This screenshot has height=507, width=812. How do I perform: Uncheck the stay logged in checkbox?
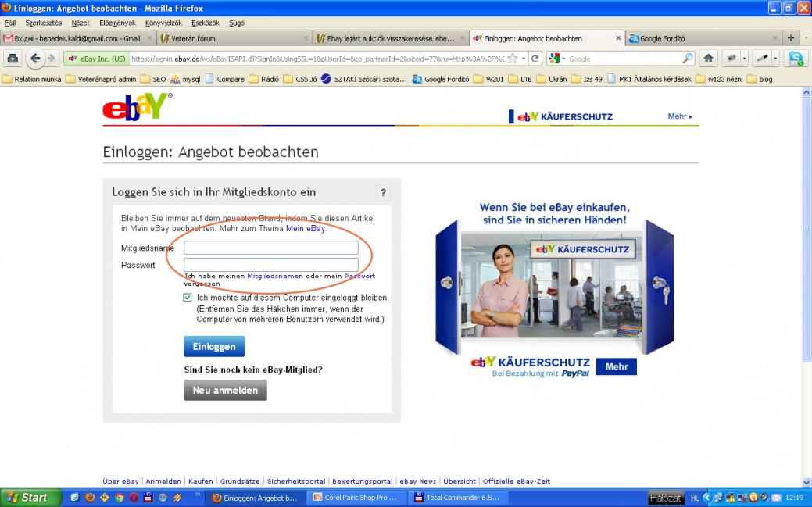click(188, 298)
